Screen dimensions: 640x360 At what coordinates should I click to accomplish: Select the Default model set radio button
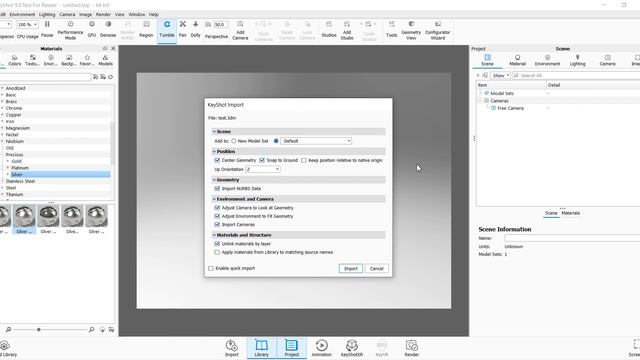276,141
